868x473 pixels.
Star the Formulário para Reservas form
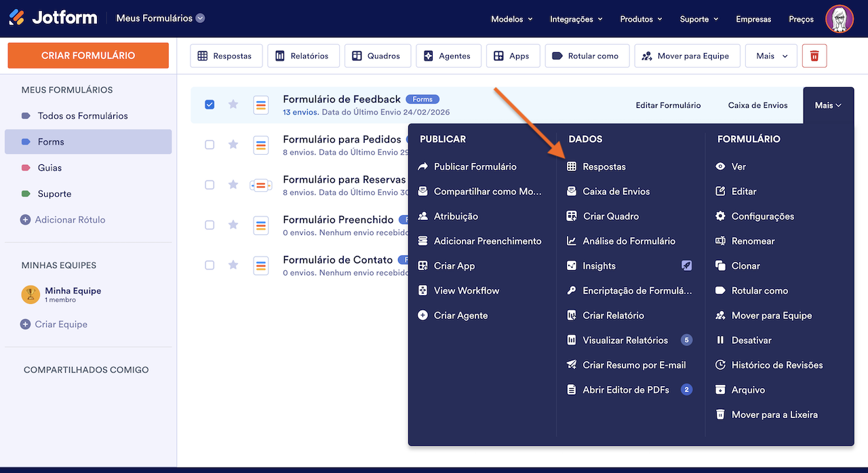pos(233,185)
